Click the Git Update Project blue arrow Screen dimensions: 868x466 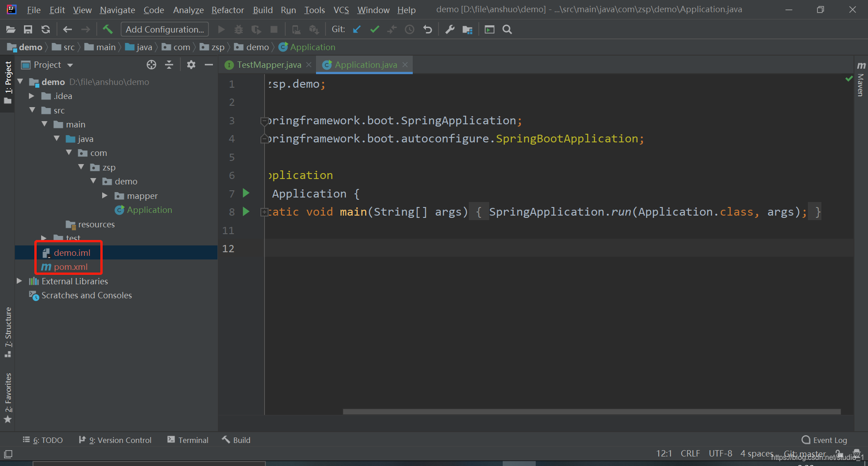(x=357, y=29)
